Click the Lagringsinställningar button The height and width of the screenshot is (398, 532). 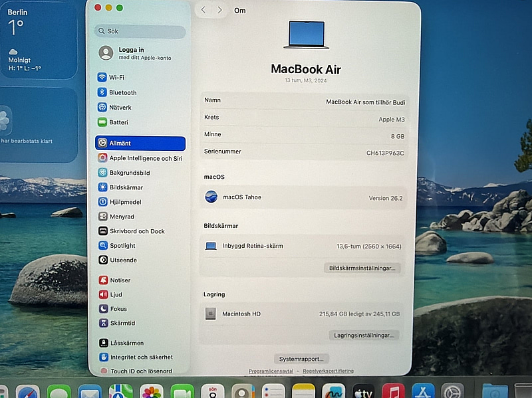pyautogui.click(x=364, y=336)
